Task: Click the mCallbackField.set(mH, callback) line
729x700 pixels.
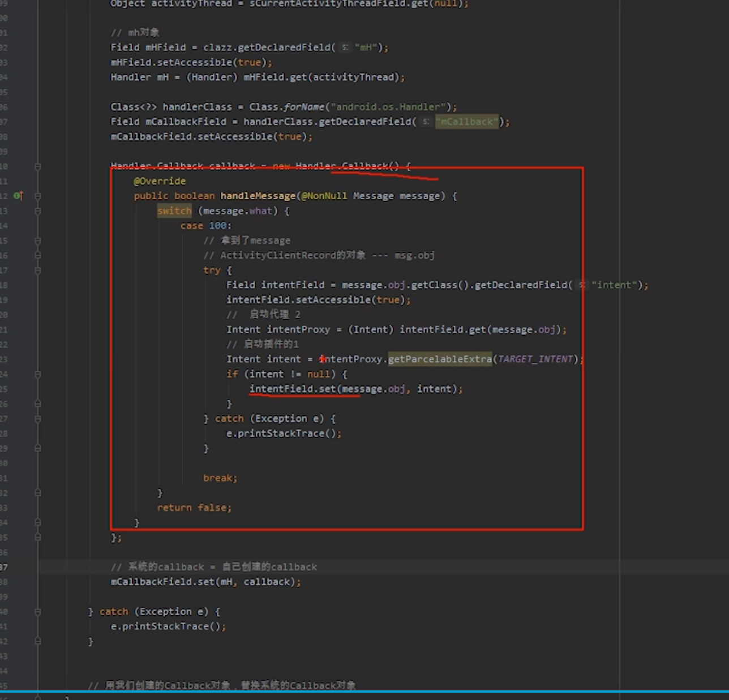Action: pyautogui.click(x=205, y=582)
